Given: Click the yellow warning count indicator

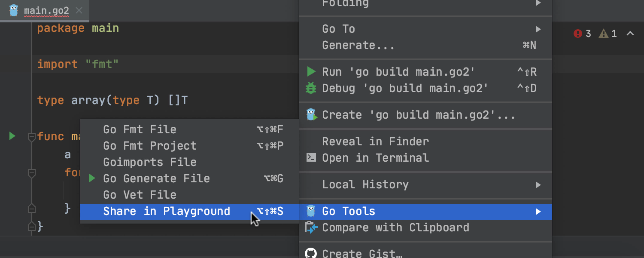Looking at the screenshot, I should [608, 34].
